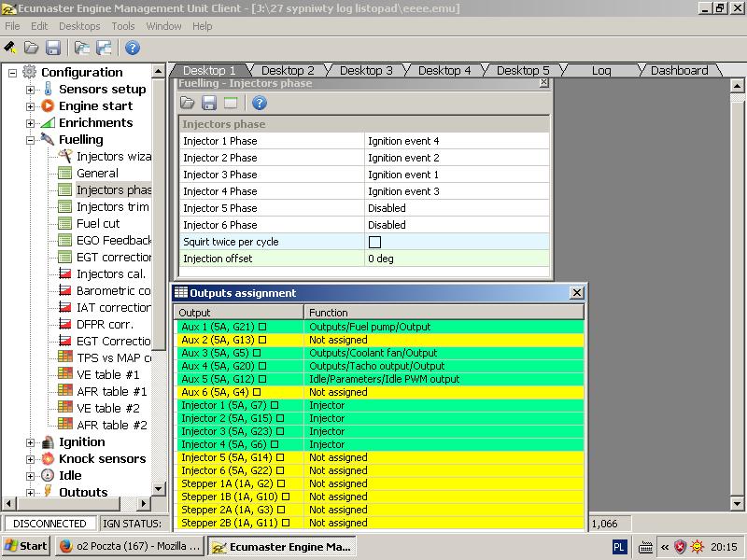Open Injectors cal. graph item

point(111,273)
